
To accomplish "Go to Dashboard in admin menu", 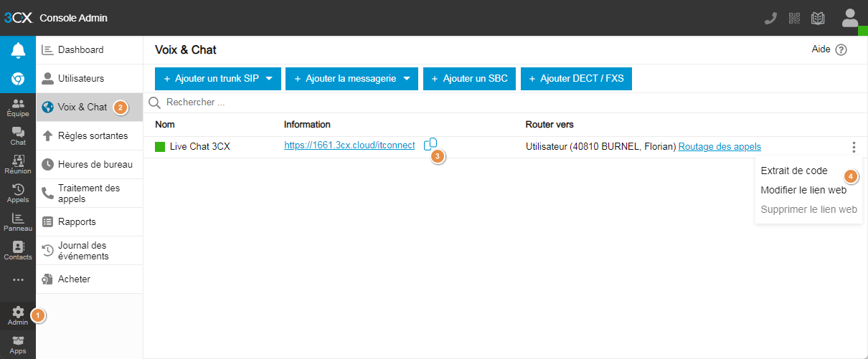I will (90, 50).
